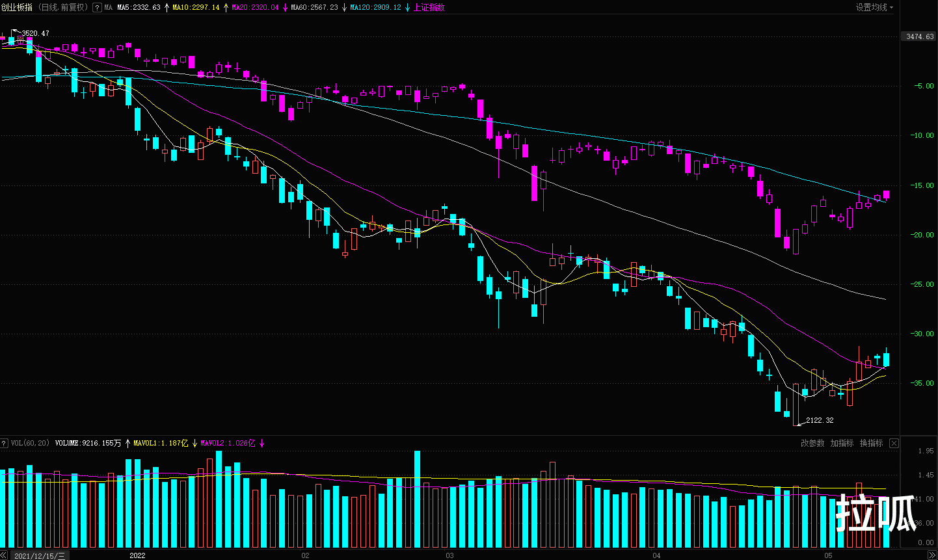Close the volume indicator sub-panel

894,443
